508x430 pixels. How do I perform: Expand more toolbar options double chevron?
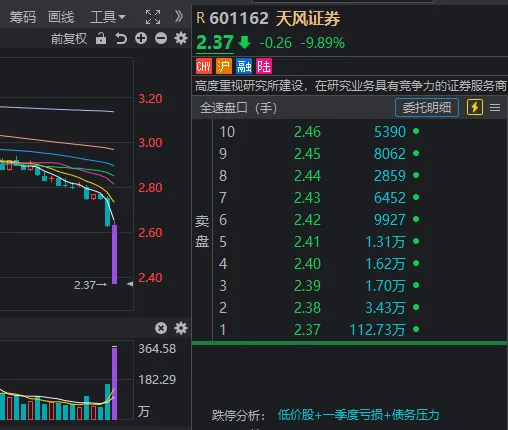(179, 16)
